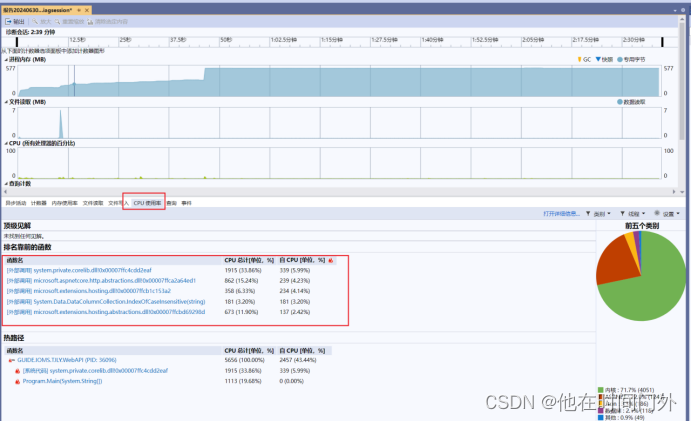This screenshot has height=421, width=692.
Task: Click the timeline start selection marker
Action: click(x=17, y=42)
